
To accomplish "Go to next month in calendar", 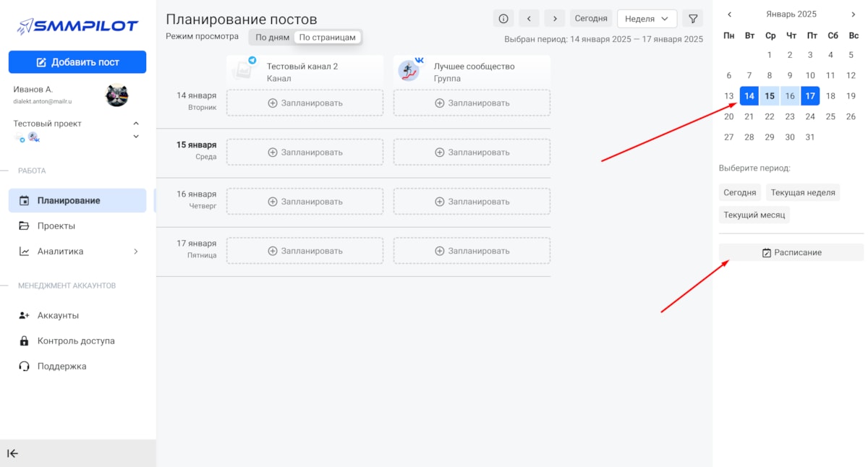I will pyautogui.click(x=854, y=14).
